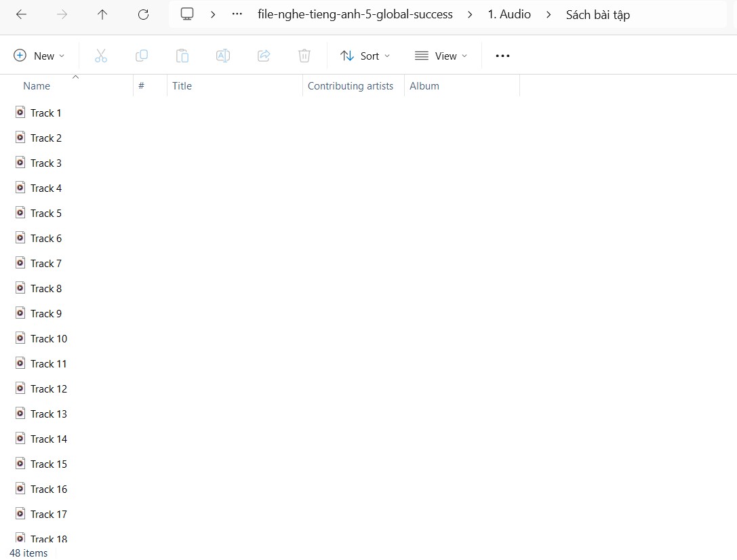Open the Sort dropdown
The height and width of the screenshot is (560, 737).
[x=365, y=56]
